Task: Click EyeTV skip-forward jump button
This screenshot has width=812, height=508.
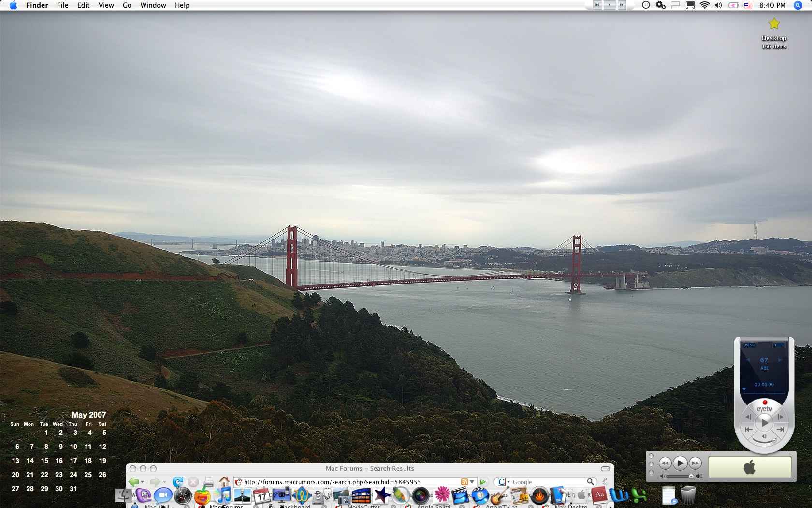Action: tap(780, 429)
